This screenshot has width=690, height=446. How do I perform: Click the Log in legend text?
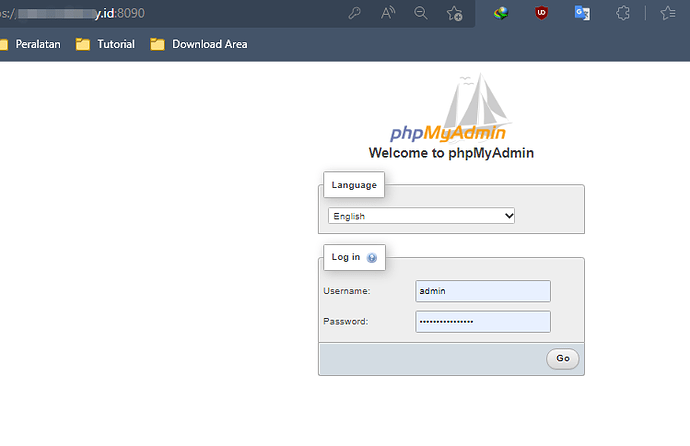[346, 257]
